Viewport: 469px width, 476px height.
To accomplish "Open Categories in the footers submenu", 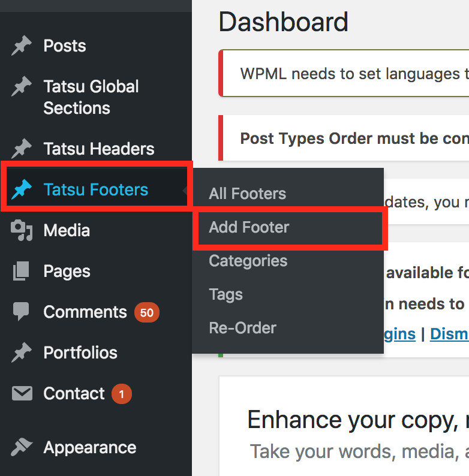I will coord(248,261).
